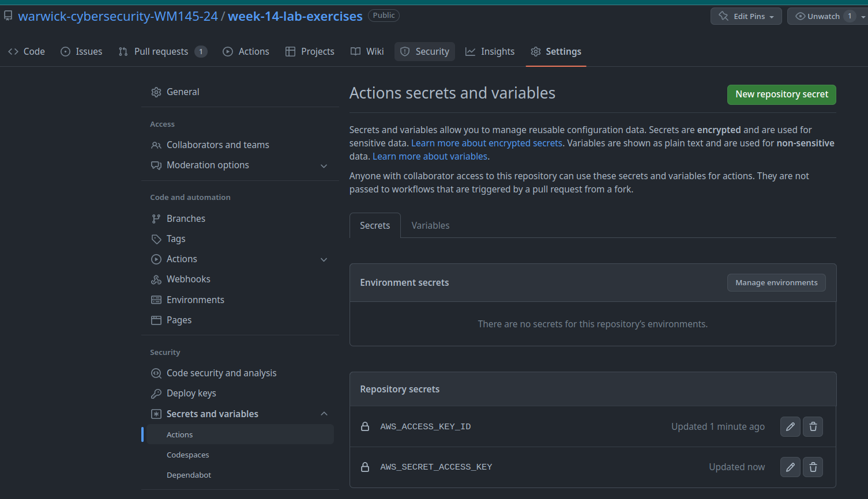Click the repository icon beside the owner name
Screen dimensions: 868x499
[x=8, y=16]
